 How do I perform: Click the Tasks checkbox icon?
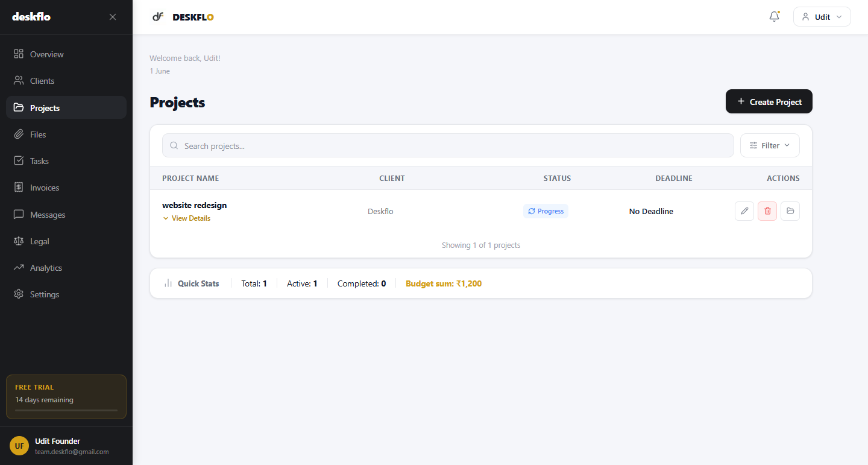[x=19, y=161]
